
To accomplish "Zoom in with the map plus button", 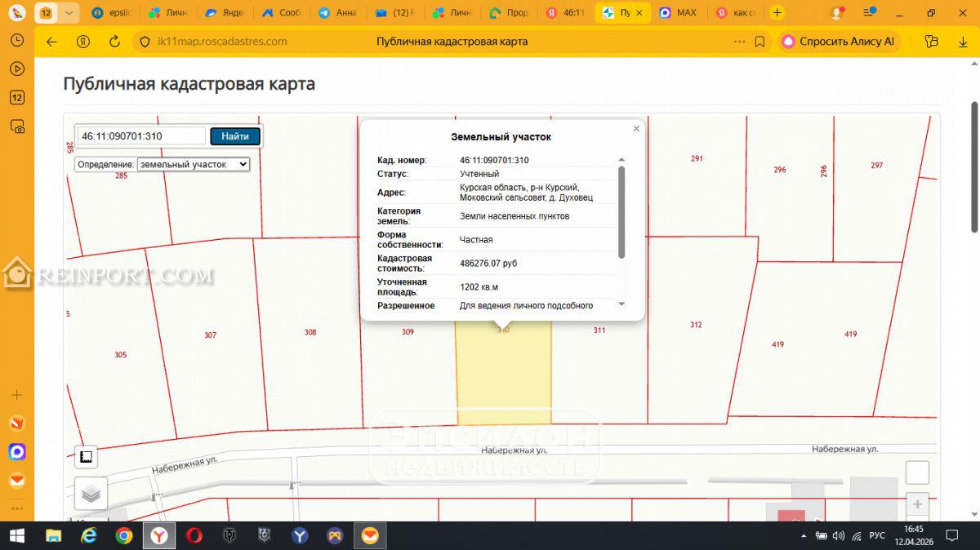I will (x=918, y=504).
